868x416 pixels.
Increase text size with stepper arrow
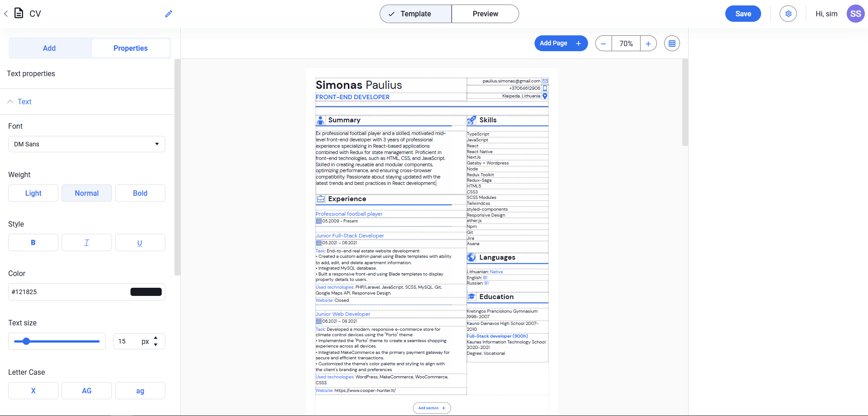coord(156,338)
